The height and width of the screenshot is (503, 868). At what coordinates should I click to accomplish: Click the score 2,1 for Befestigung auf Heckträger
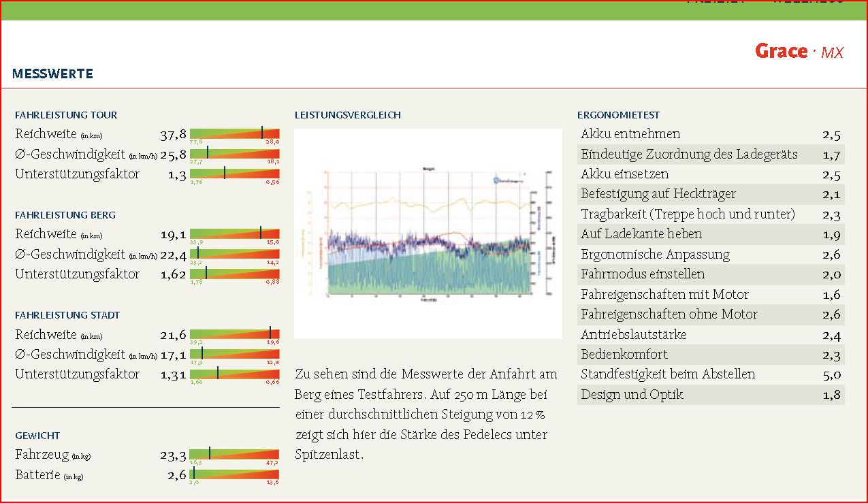click(x=831, y=195)
